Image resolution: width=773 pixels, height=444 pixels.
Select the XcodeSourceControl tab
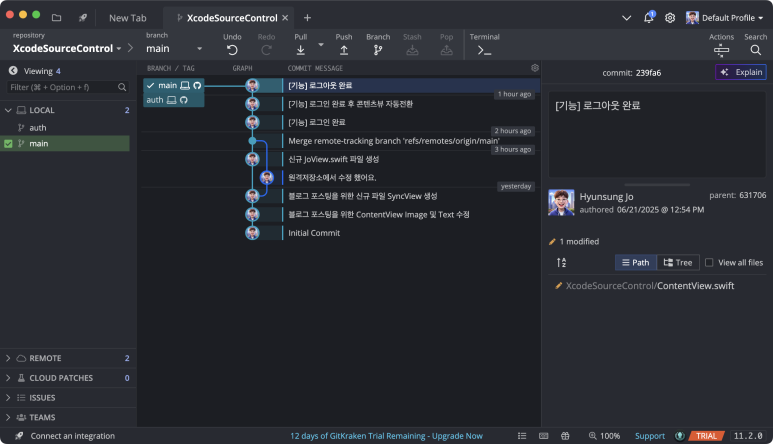pyautogui.click(x=228, y=18)
